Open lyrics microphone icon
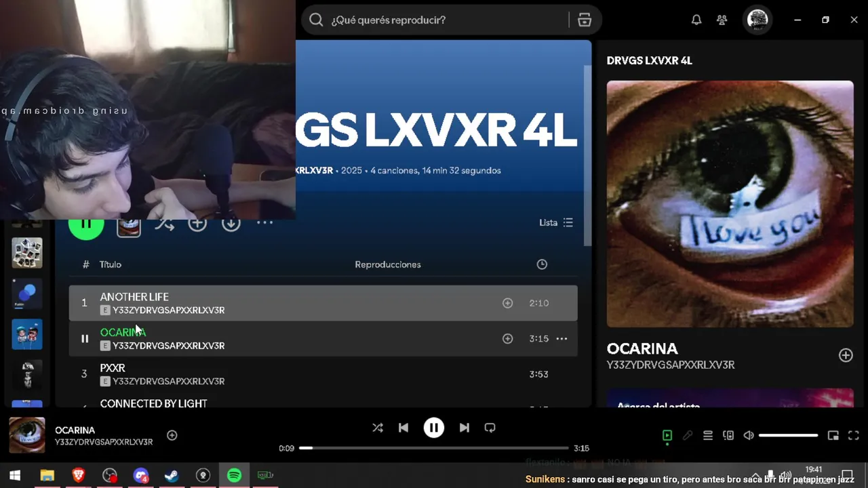This screenshot has width=868, height=488. (x=688, y=435)
